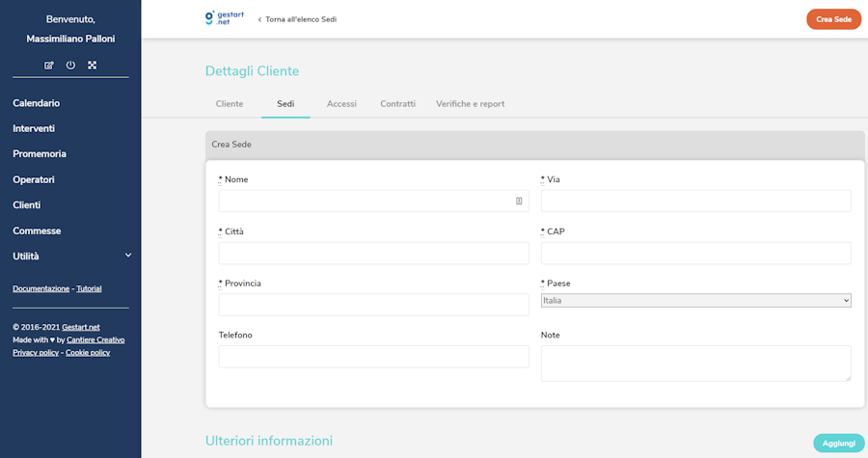The height and width of the screenshot is (458, 868).
Task: Click into the Note text area
Action: tap(695, 363)
